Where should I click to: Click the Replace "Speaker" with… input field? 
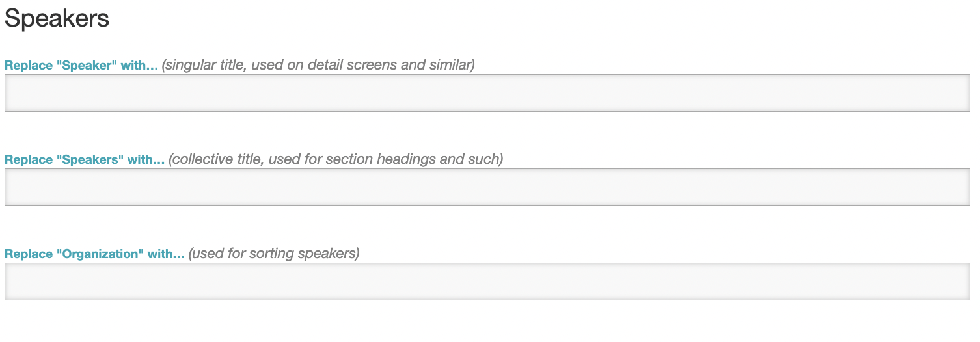coord(487,93)
